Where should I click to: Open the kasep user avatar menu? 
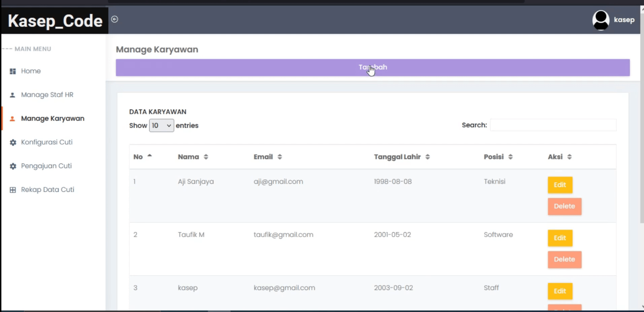click(601, 20)
